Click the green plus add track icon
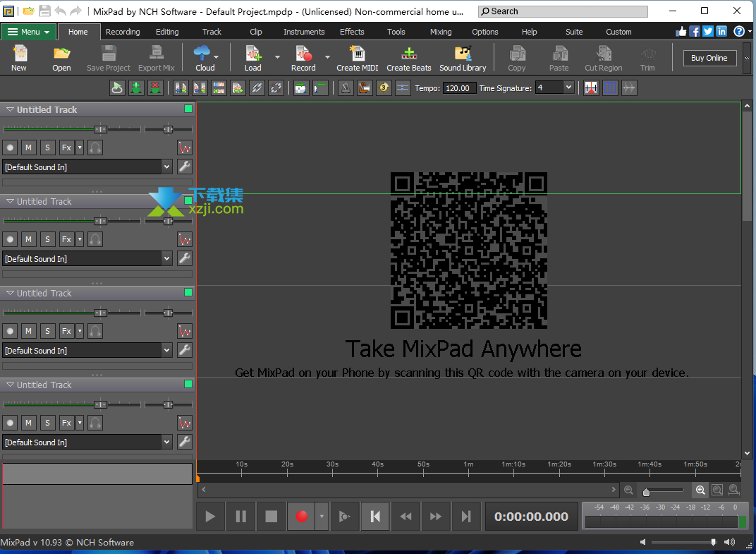 [x=136, y=88]
